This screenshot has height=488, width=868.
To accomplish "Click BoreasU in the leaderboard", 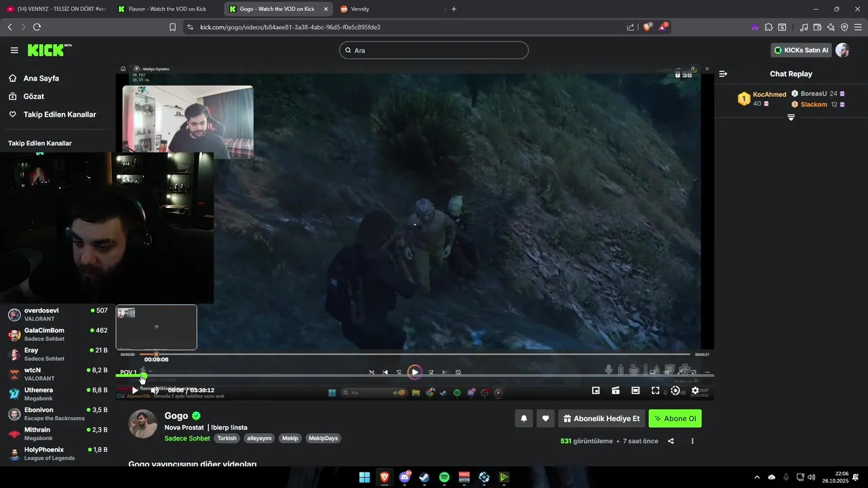I will tap(814, 94).
